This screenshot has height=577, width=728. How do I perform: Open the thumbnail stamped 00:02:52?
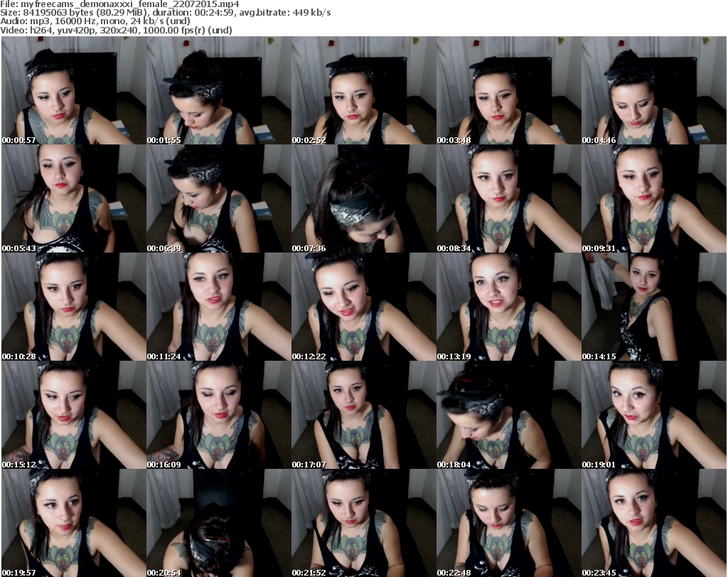[x=363, y=90]
